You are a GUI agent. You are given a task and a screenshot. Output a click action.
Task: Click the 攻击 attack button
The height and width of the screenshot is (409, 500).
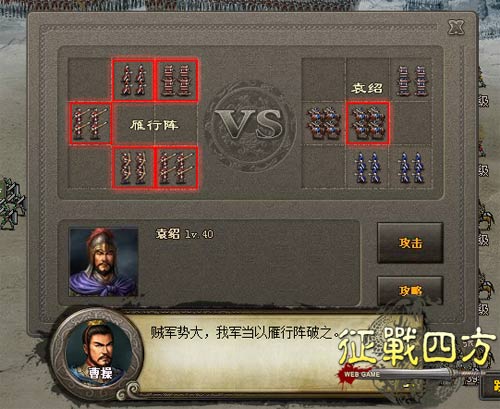410,243
